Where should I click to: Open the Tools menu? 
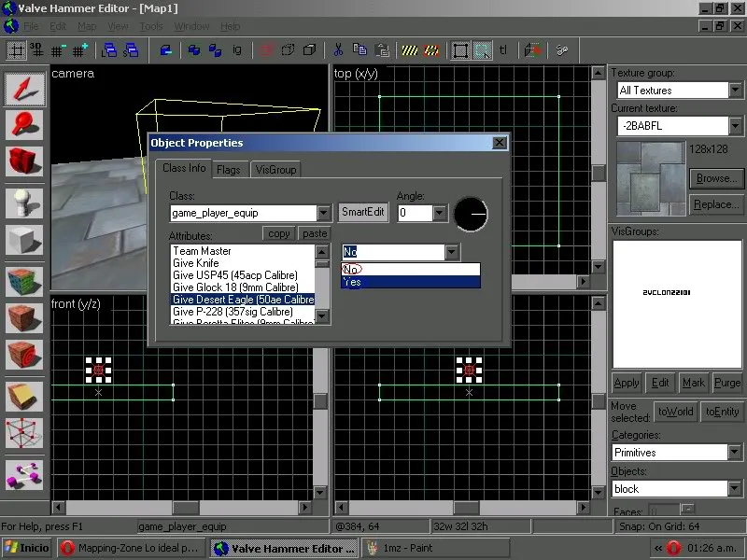151,26
